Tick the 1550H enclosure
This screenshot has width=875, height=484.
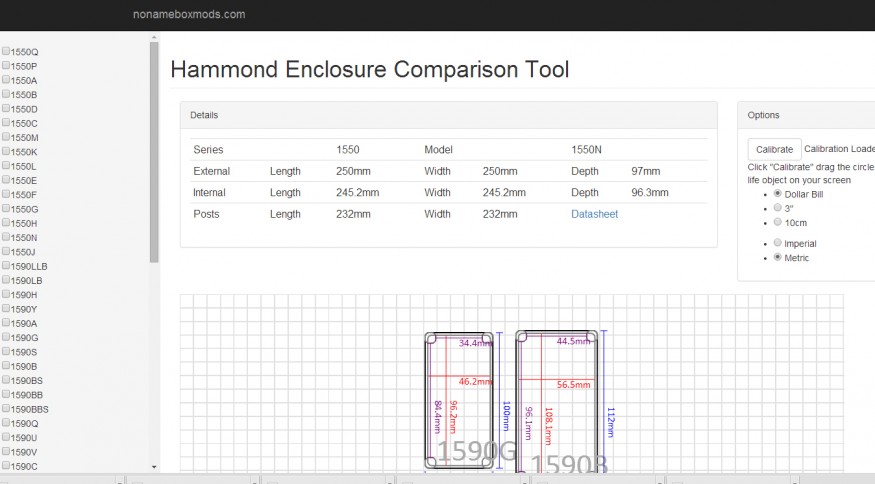click(x=6, y=223)
